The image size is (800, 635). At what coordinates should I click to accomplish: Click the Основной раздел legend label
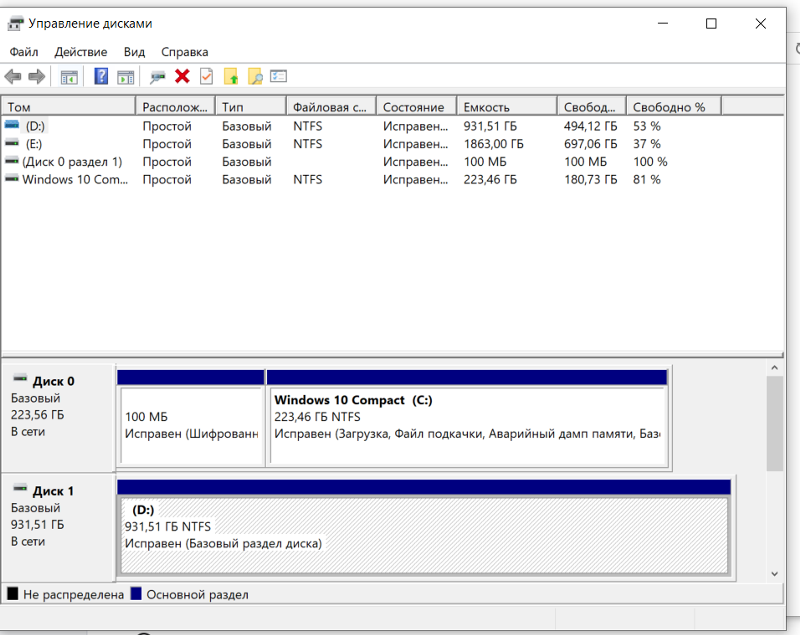197,595
